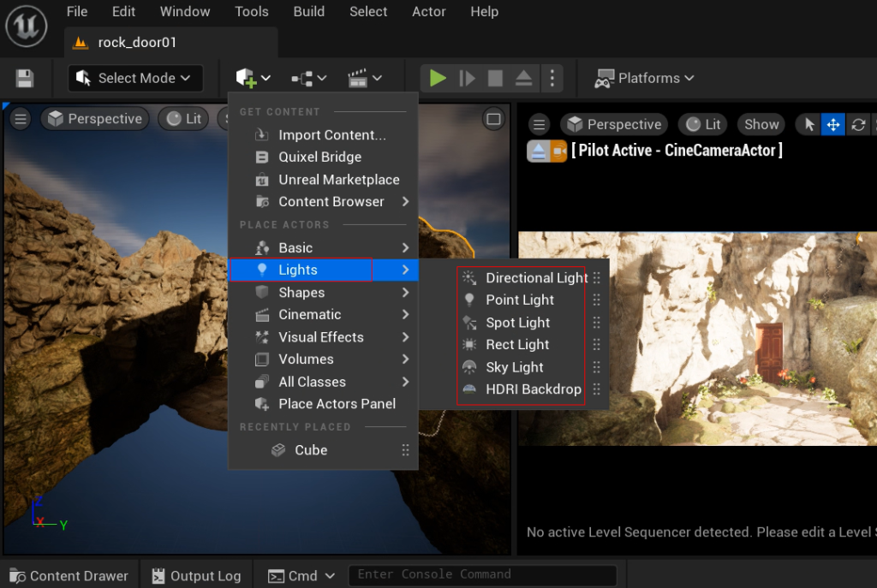The height and width of the screenshot is (588, 877).
Task: Expand the Visual Effects submenu
Action: tap(323, 337)
